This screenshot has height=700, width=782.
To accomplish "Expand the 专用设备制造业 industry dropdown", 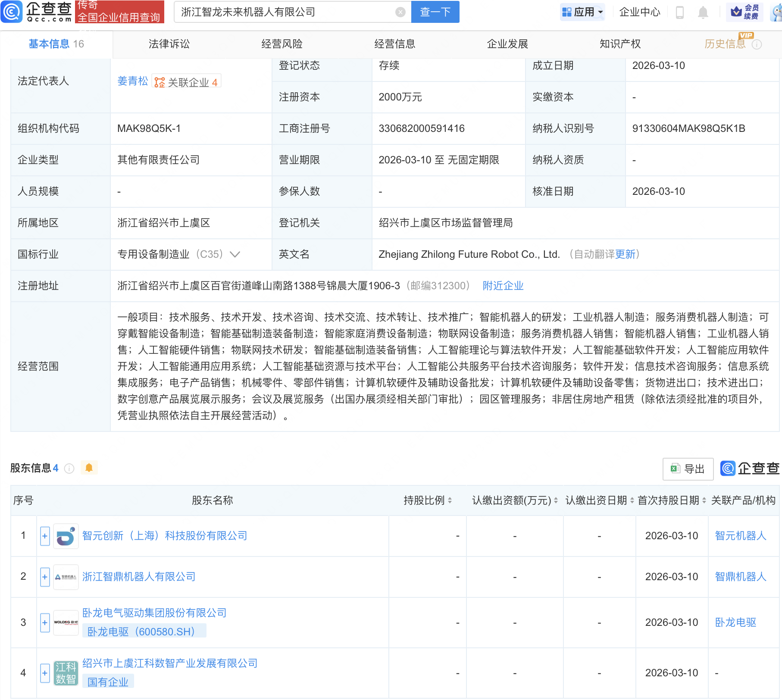I will (235, 254).
